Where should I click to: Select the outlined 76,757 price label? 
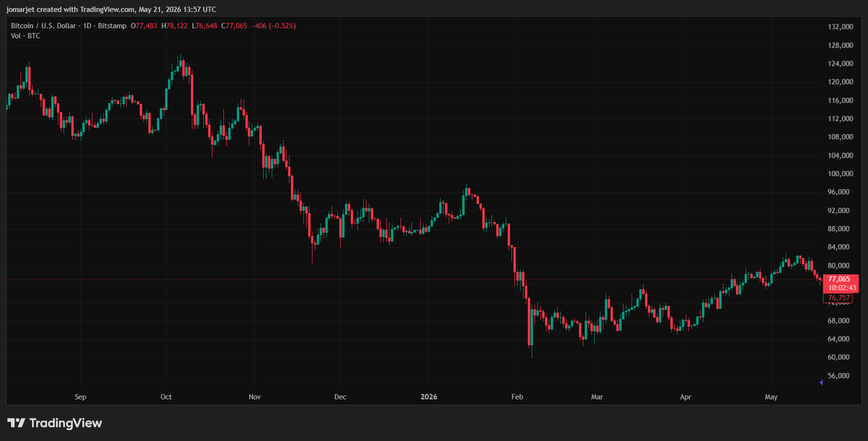click(839, 298)
